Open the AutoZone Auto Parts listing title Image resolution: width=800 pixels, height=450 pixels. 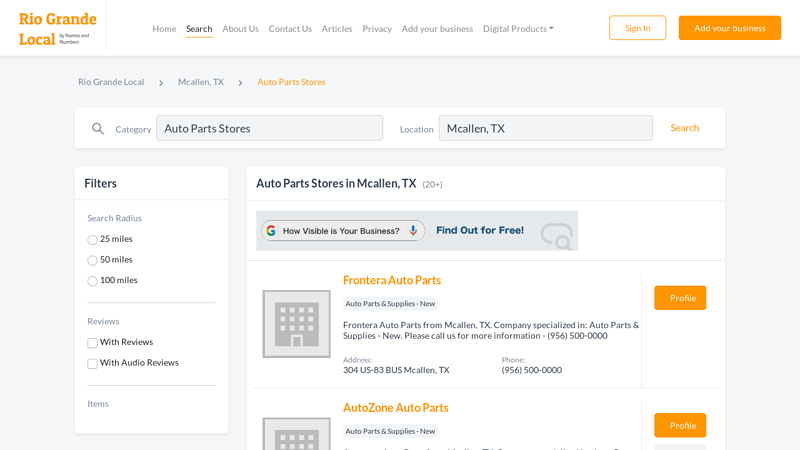point(395,408)
